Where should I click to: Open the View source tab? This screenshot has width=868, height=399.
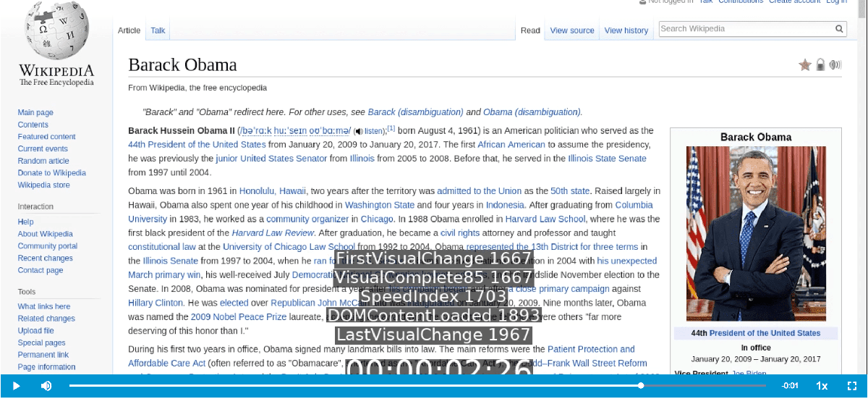[572, 30]
